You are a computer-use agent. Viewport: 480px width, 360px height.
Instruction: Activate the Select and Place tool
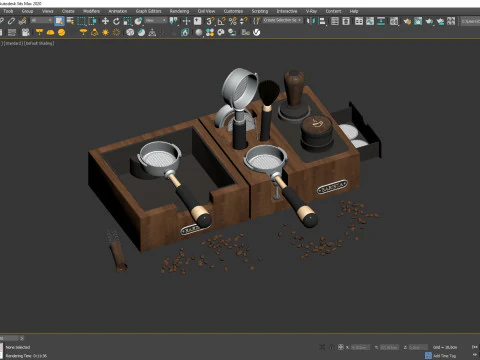pyautogui.click(x=138, y=21)
